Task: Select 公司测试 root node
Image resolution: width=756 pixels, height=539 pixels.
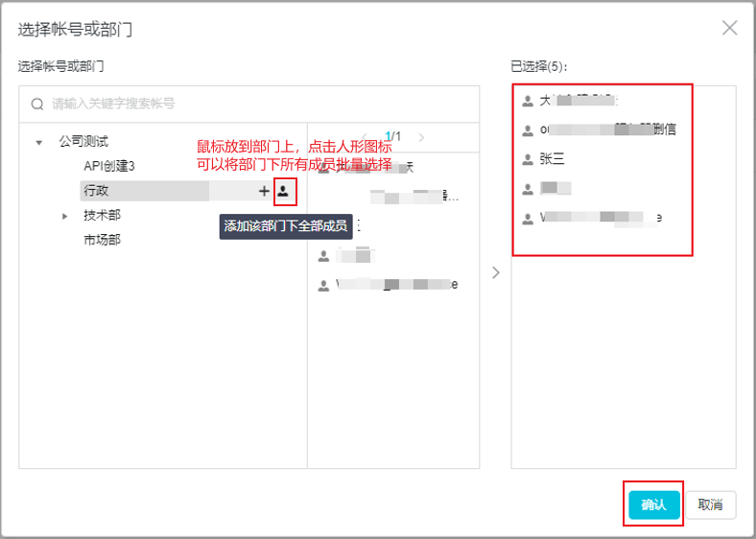Action: 83,142
